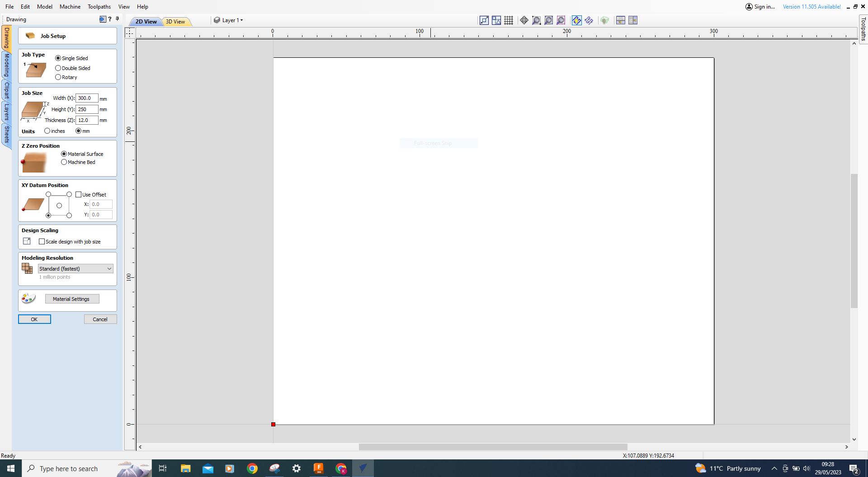This screenshot has width=868, height=477.
Task: Toggle 2D toolpath preview lightbulb icon
Action: coord(576,20)
